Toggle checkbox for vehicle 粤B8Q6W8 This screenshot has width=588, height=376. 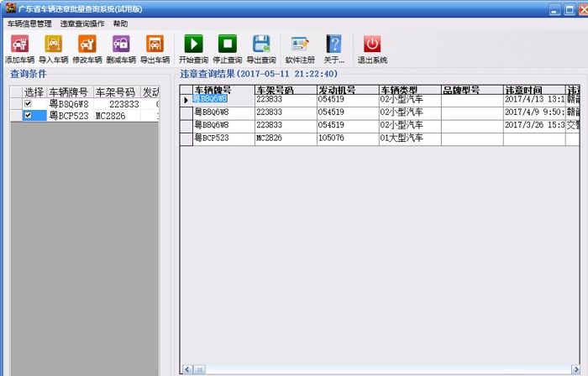tap(28, 104)
